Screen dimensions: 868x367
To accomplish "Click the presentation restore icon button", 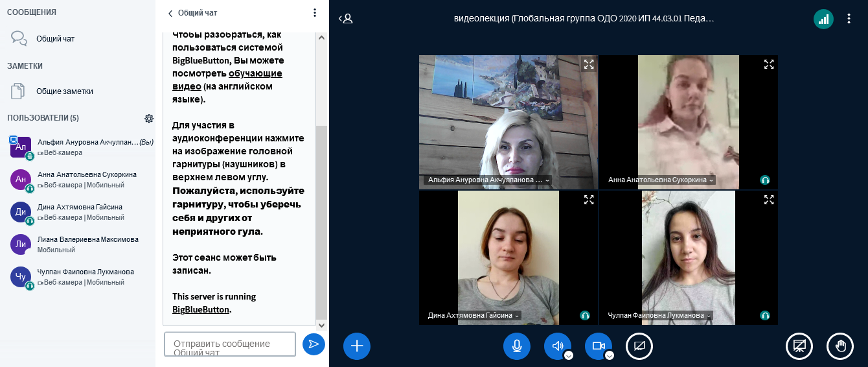I will (799, 346).
